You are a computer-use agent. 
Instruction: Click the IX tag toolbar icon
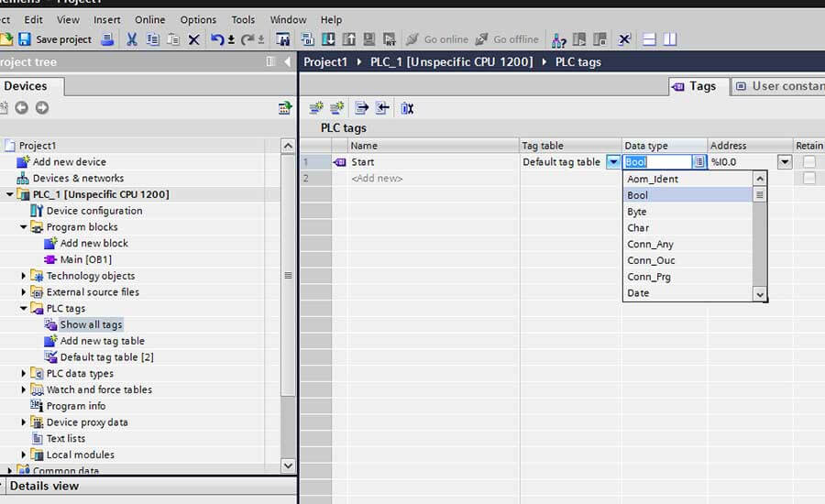407,108
